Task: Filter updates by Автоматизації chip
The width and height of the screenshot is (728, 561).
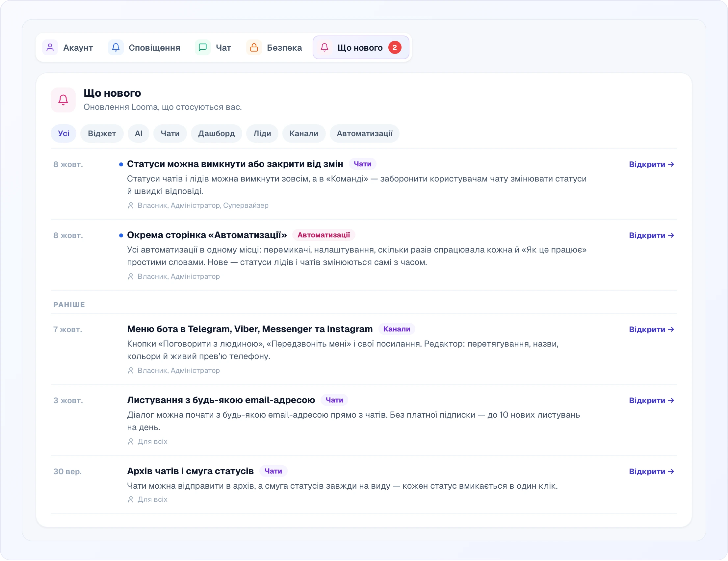Action: pos(365,134)
